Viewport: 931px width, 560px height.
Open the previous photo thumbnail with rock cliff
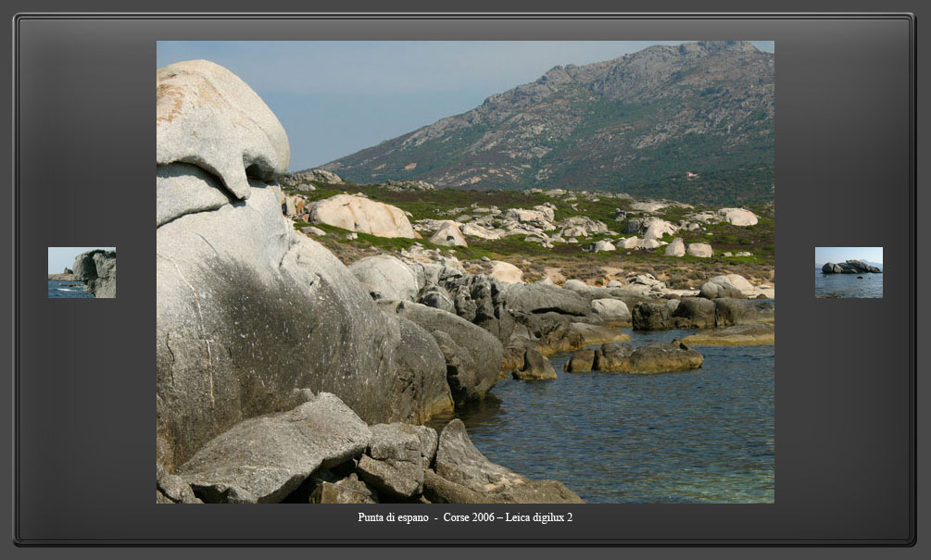[x=82, y=272]
